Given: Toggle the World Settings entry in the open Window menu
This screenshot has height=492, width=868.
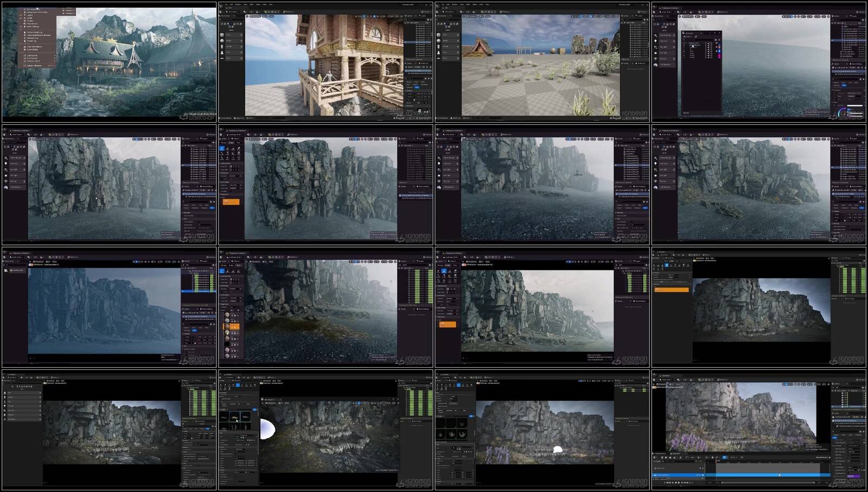Looking at the screenshot, I should click(x=34, y=26).
